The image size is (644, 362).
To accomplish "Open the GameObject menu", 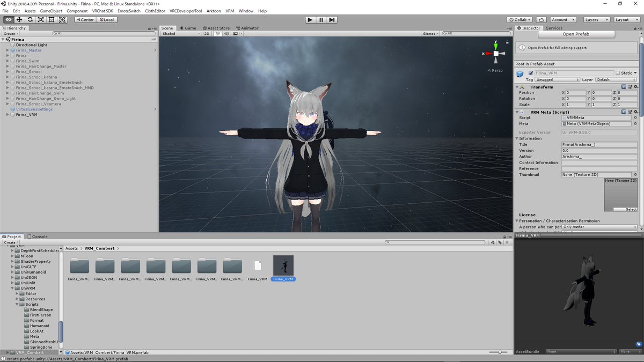I will coord(51,11).
